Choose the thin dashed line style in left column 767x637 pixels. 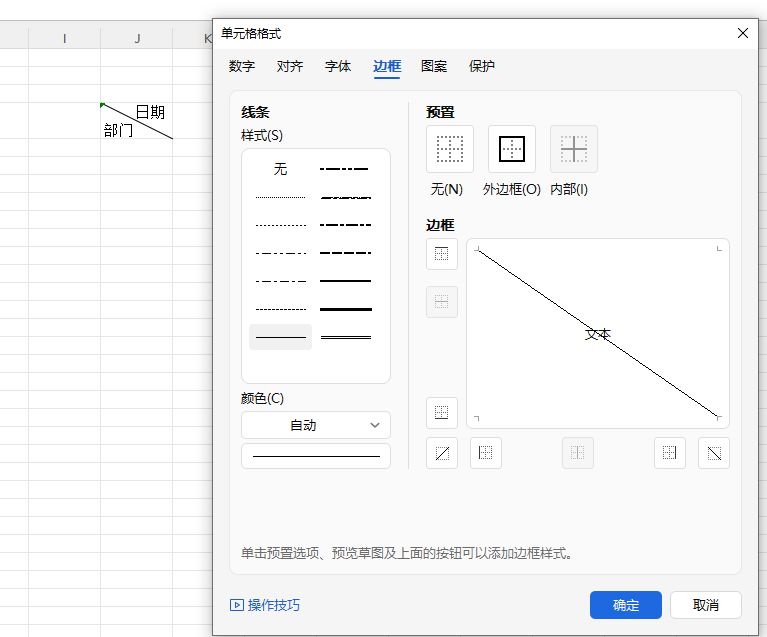click(280, 226)
